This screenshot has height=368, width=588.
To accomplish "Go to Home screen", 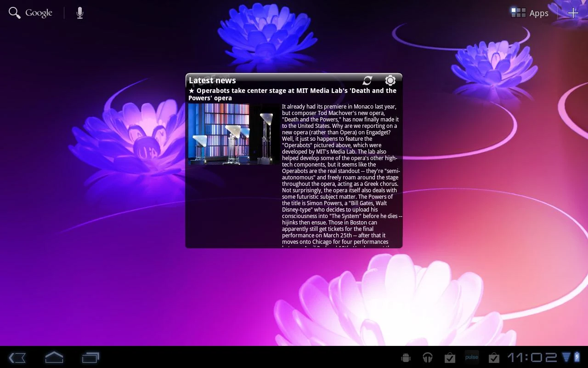I will 54,357.
